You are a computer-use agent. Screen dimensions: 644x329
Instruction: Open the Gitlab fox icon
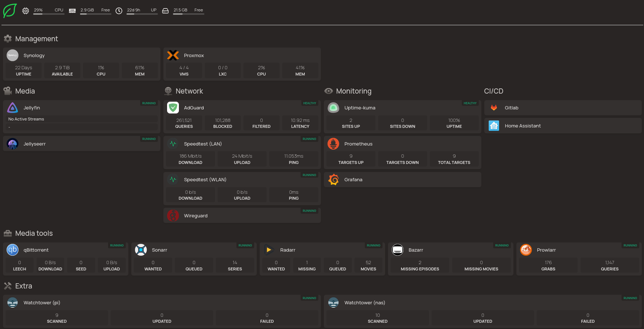(494, 108)
